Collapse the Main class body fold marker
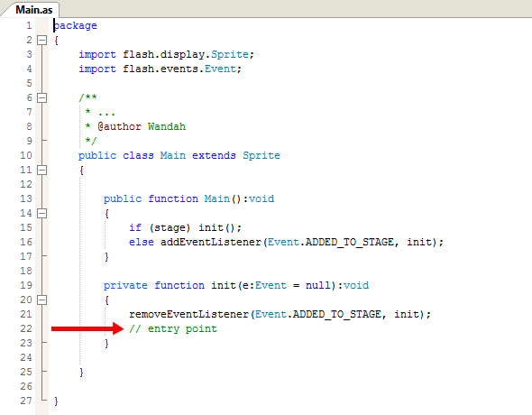Viewport: 532px width, 415px height. pyautogui.click(x=41, y=170)
